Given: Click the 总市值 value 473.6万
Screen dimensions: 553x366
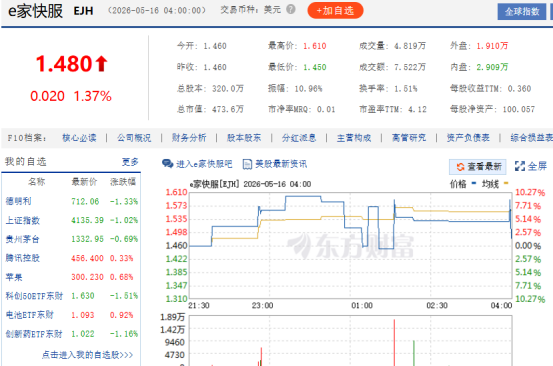Looking at the screenshot, I should click(x=227, y=109).
